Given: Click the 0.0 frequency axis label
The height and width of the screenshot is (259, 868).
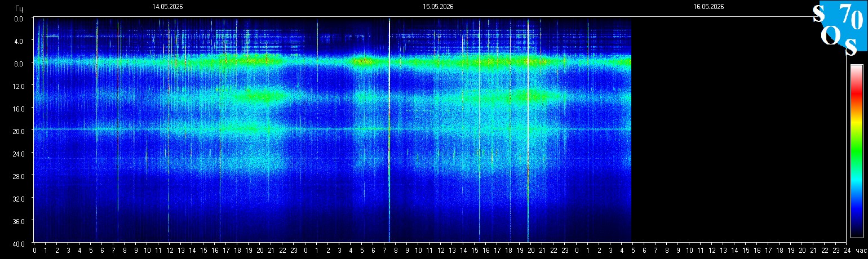Looking at the screenshot, I should tap(18, 19).
